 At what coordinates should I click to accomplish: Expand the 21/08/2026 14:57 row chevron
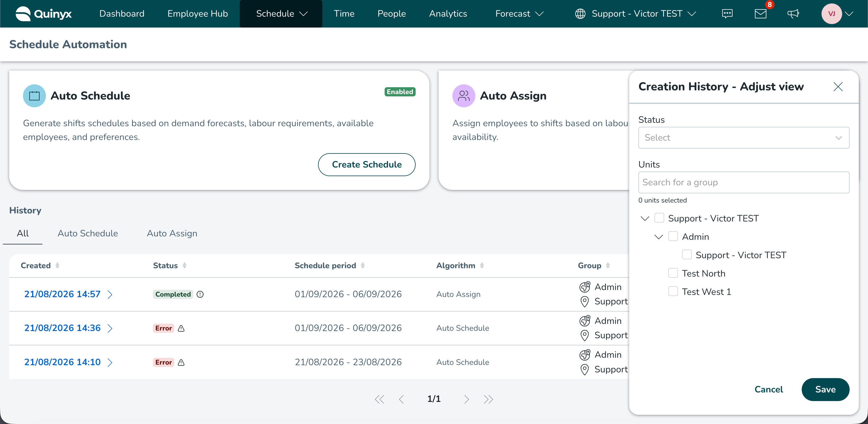point(110,295)
